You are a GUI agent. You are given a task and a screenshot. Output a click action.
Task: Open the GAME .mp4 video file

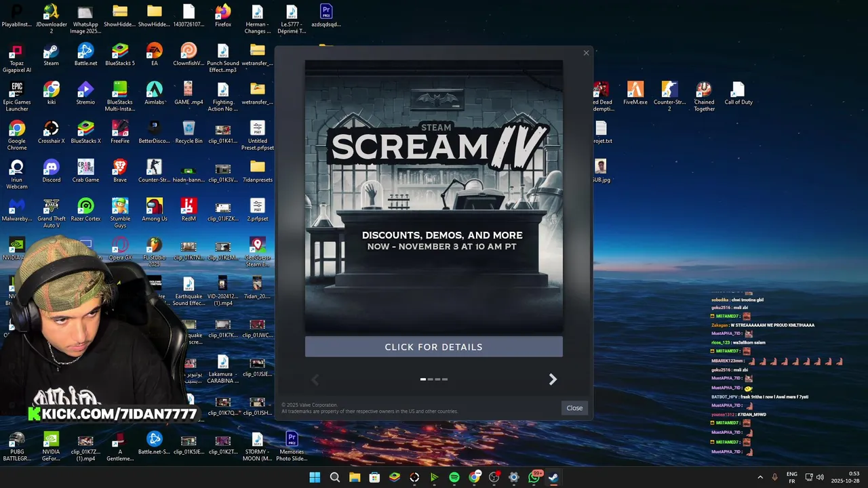tap(189, 94)
